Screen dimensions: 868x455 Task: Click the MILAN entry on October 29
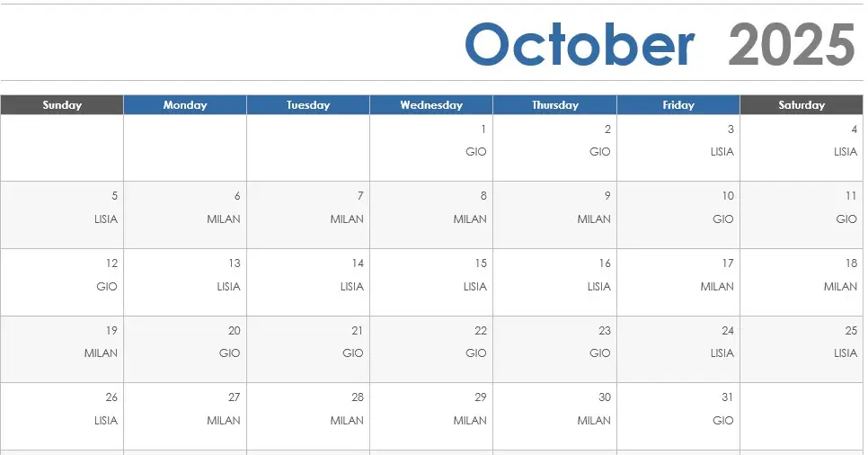coord(470,421)
